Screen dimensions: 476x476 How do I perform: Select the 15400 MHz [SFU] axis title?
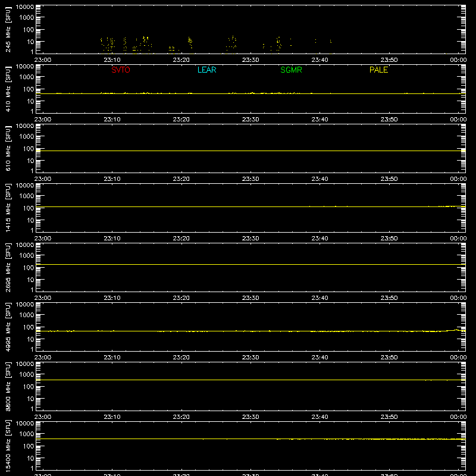click(8, 446)
